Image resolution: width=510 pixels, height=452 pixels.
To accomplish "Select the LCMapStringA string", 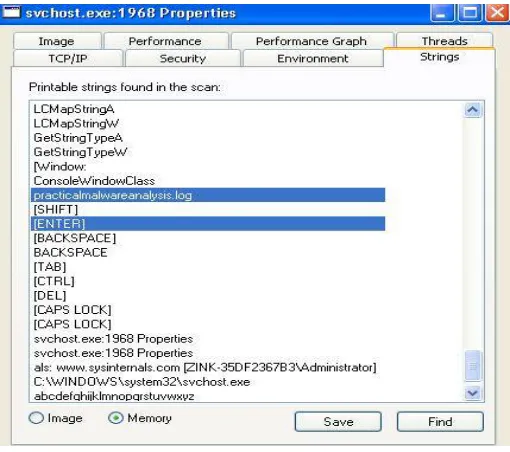I will [x=208, y=109].
